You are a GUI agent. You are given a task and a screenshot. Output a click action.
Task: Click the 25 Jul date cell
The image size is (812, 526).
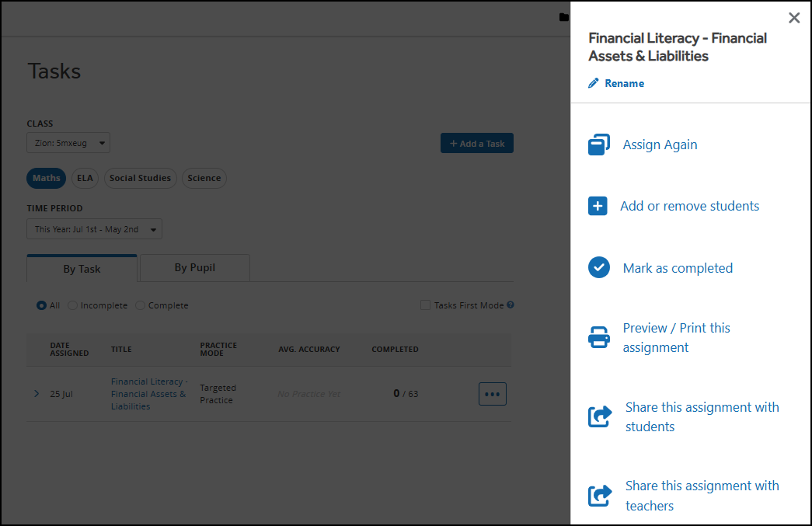pos(61,394)
